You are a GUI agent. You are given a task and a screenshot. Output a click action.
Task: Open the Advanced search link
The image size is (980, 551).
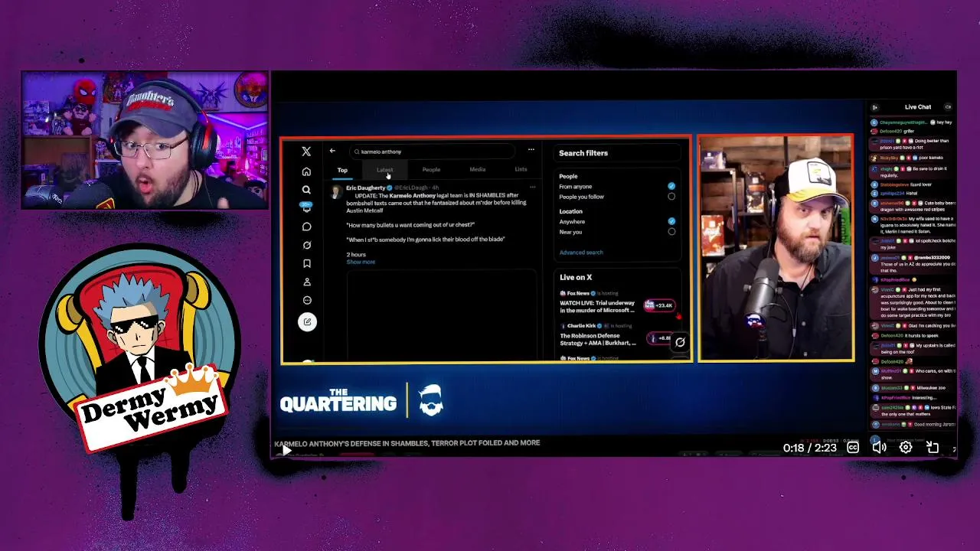(581, 253)
